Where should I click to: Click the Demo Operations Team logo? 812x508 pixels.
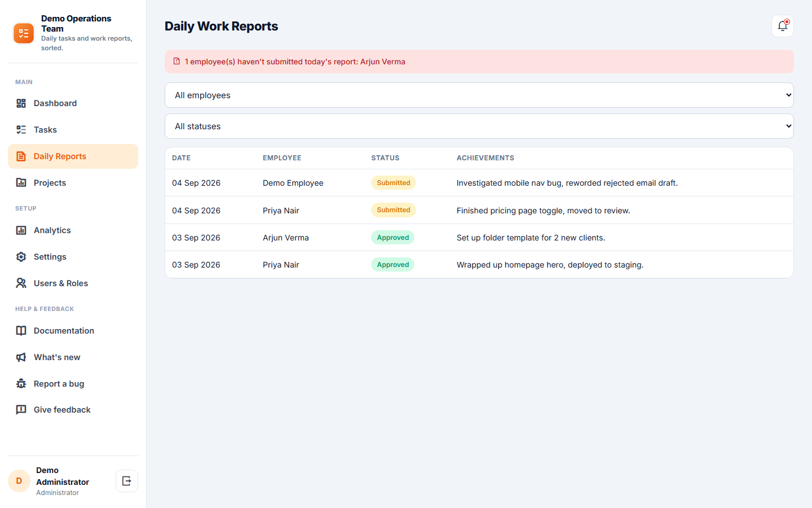(24, 33)
